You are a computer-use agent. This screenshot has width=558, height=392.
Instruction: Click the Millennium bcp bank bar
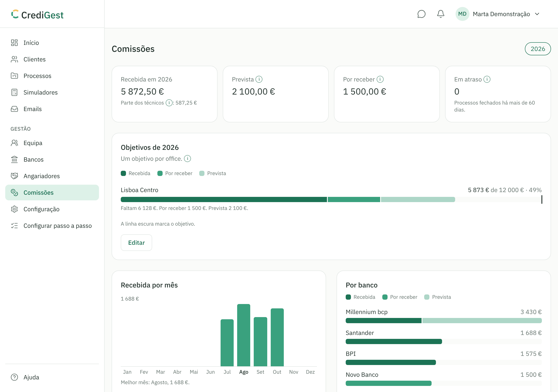click(x=444, y=320)
